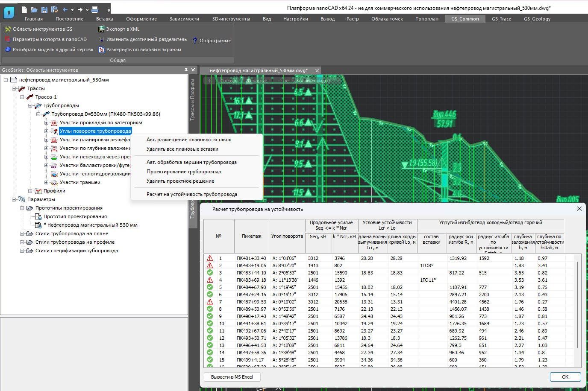Expand Стили трубопровода на плане node
The image size is (588, 391).
tap(22, 233)
